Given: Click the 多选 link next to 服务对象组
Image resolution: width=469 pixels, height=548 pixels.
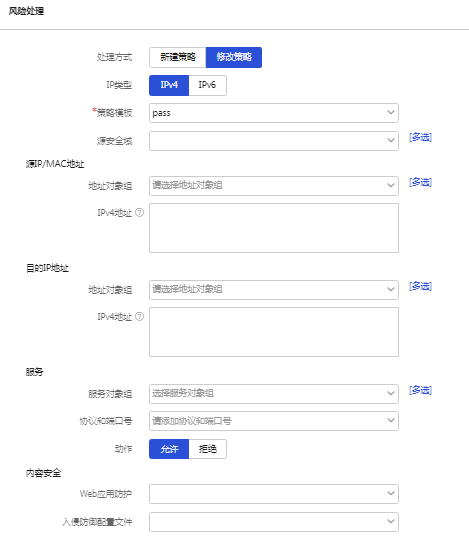Looking at the screenshot, I should click(x=420, y=390).
